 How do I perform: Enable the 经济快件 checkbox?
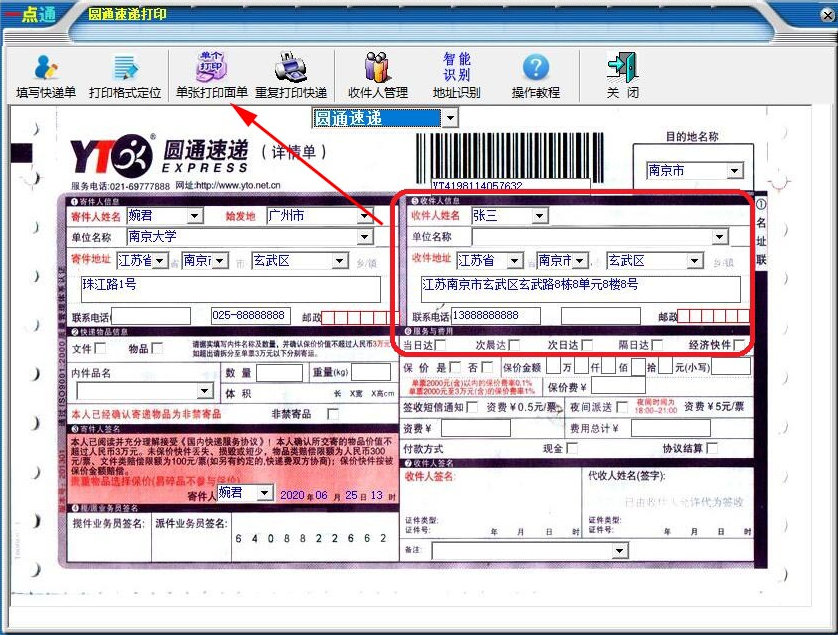coord(739,345)
